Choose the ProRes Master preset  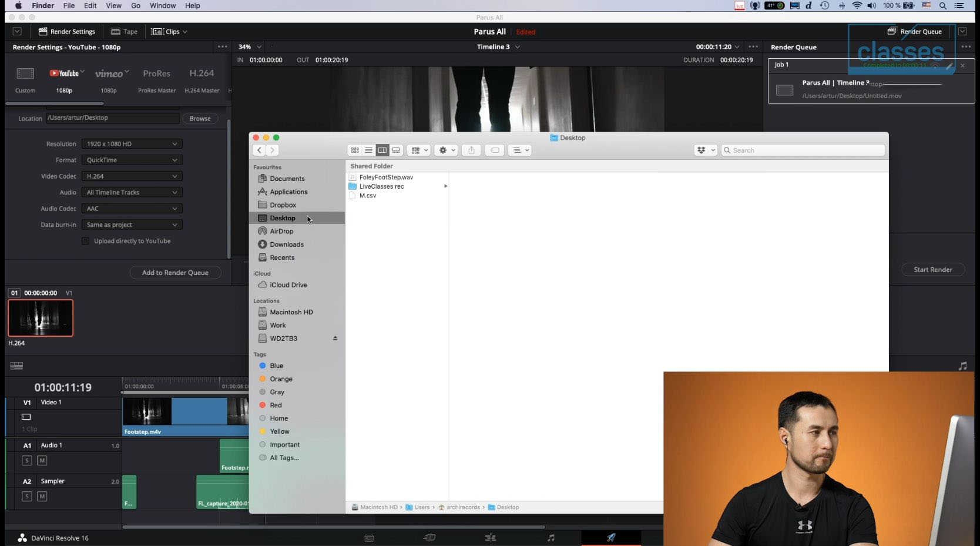point(157,79)
